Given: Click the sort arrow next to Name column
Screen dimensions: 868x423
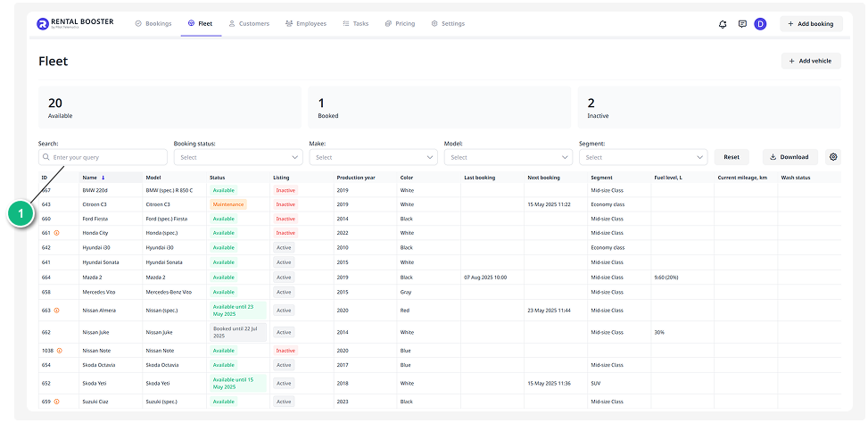Looking at the screenshot, I should pos(103,178).
